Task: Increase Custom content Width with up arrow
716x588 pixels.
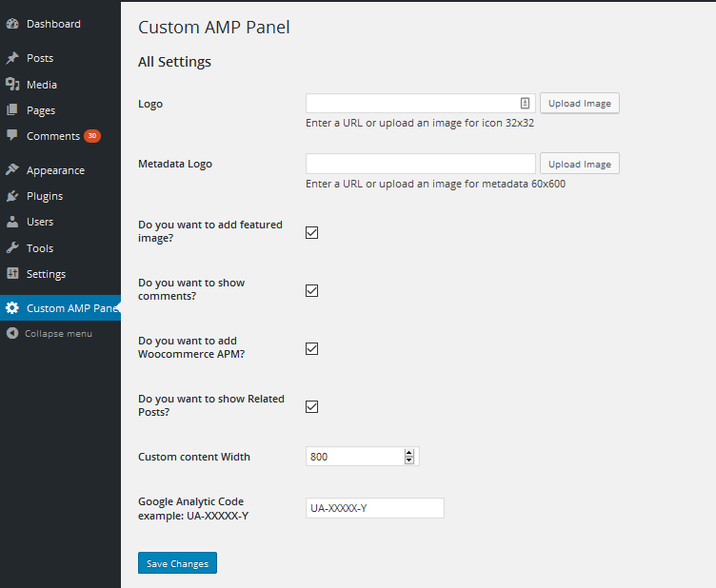Action: (x=409, y=453)
